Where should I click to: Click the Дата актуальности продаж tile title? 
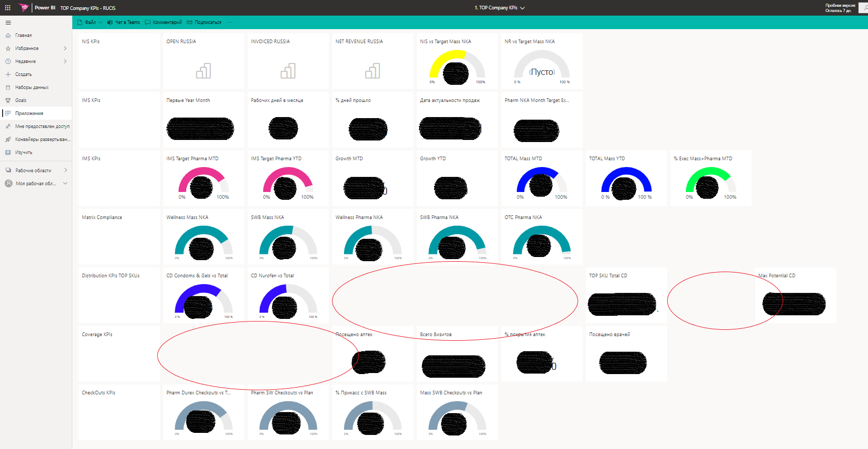(450, 100)
